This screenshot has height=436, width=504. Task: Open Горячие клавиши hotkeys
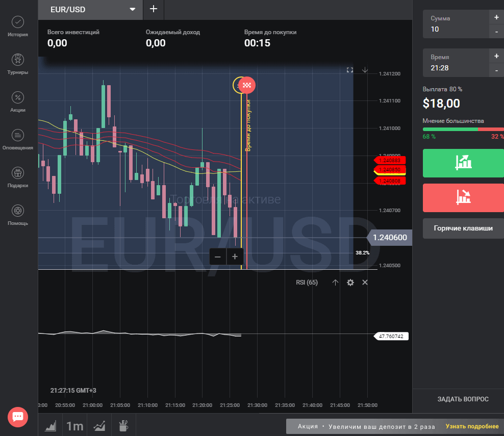pos(463,228)
